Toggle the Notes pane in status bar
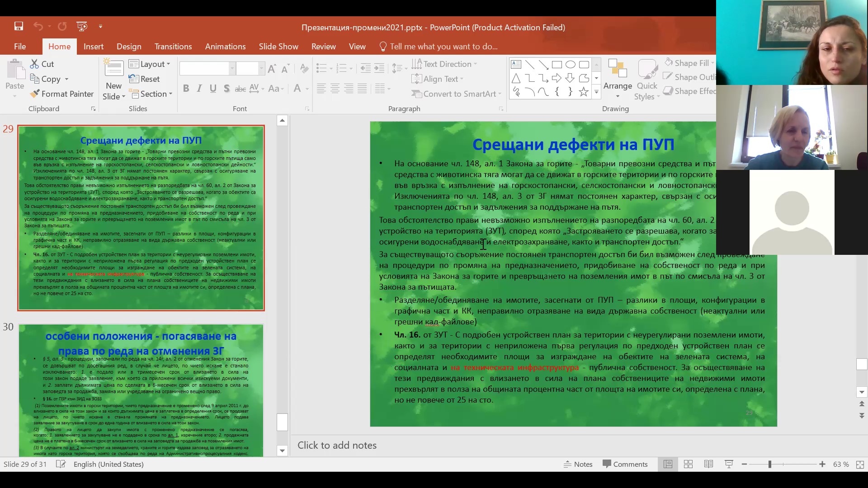 (x=578, y=464)
